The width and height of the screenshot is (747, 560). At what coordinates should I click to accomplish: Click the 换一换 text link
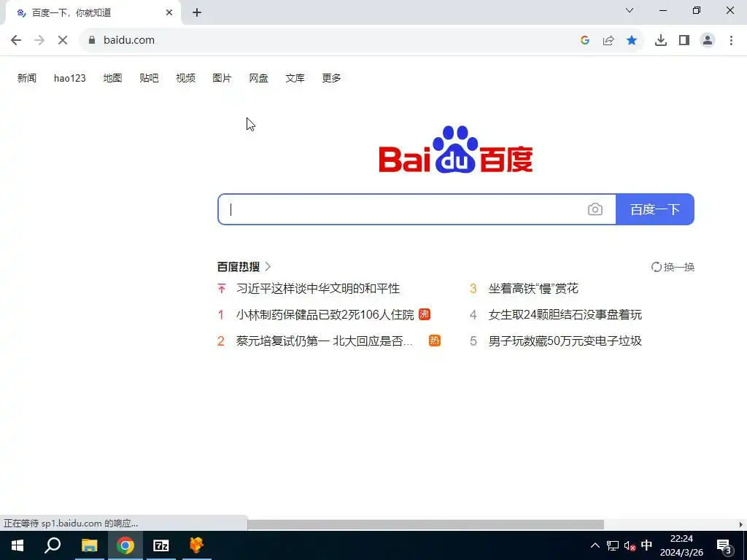click(x=679, y=267)
